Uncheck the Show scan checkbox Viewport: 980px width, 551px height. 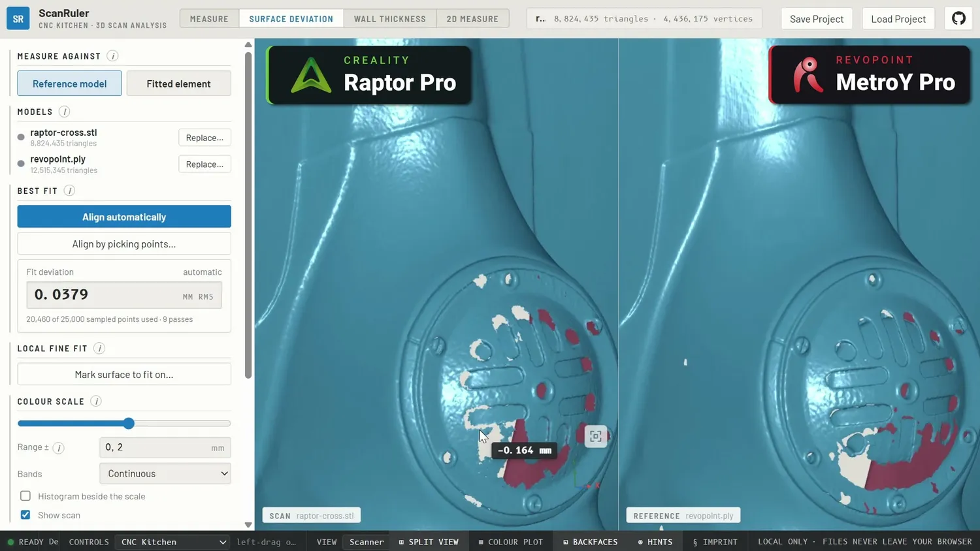pyautogui.click(x=25, y=515)
